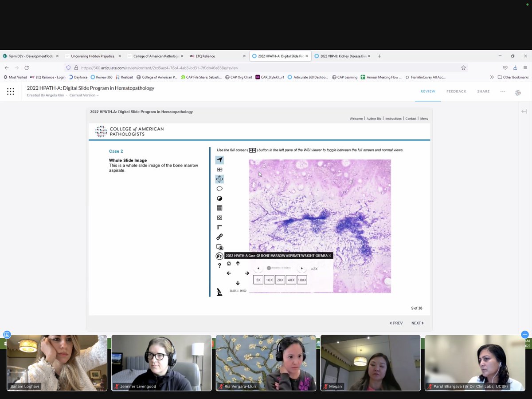
Task: Decrease zoom with slider left arrow
Action: click(258, 268)
